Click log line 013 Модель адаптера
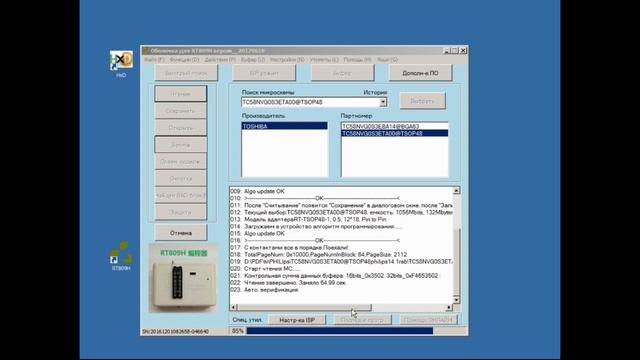This screenshot has height=360, width=640. point(308,219)
